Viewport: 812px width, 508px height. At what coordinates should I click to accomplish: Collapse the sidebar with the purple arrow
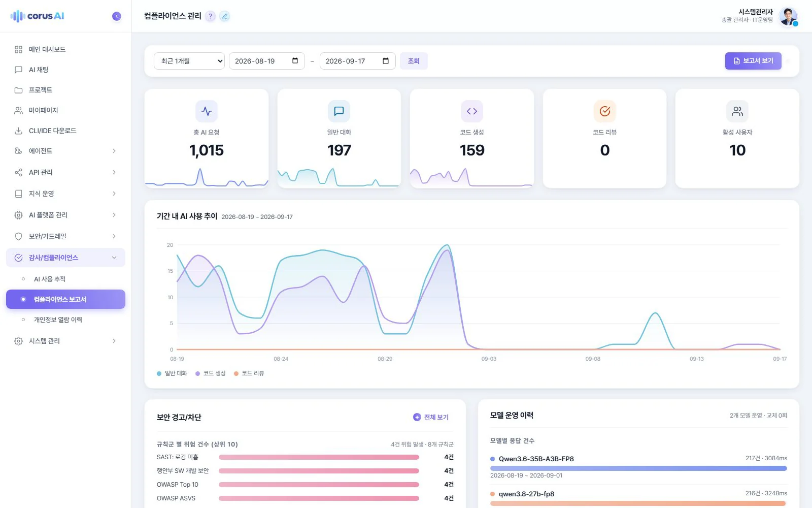tap(117, 16)
